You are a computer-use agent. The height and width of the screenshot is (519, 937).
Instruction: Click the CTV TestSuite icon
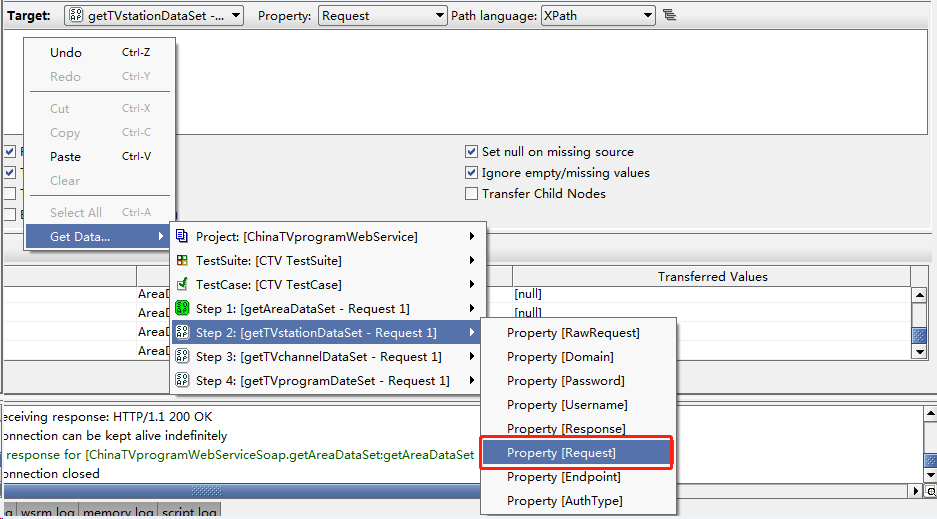pos(182,260)
